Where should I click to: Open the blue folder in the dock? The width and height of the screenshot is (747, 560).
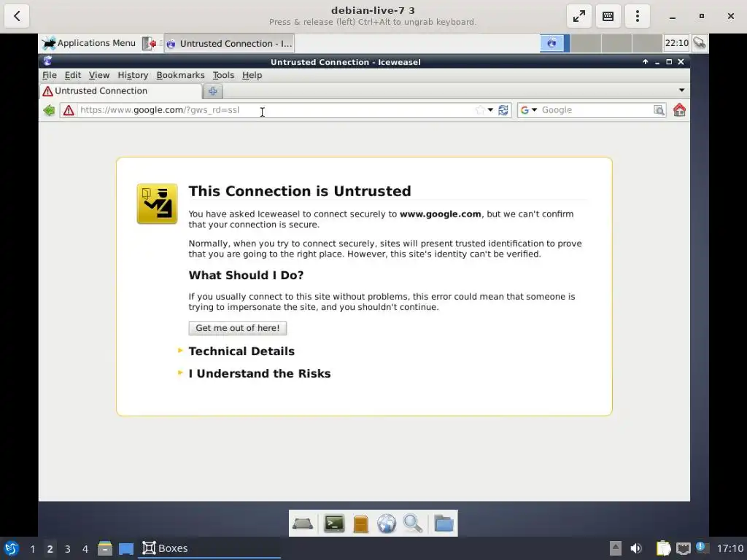(x=444, y=524)
